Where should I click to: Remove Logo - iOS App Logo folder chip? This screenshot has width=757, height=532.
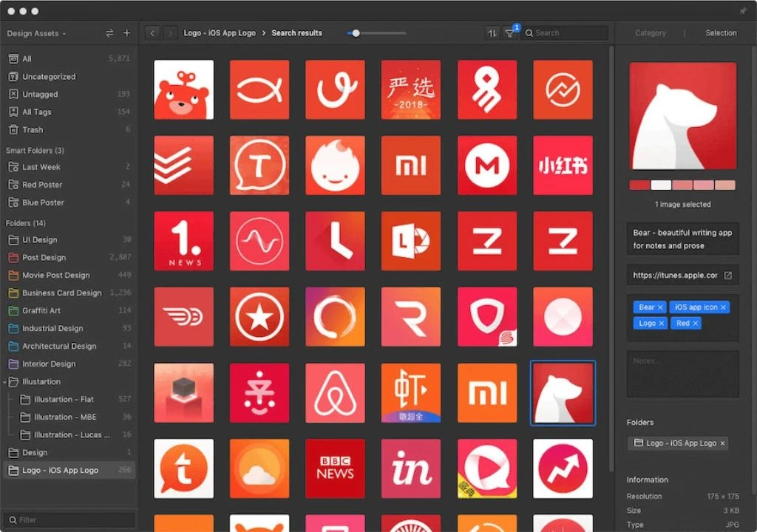point(722,443)
